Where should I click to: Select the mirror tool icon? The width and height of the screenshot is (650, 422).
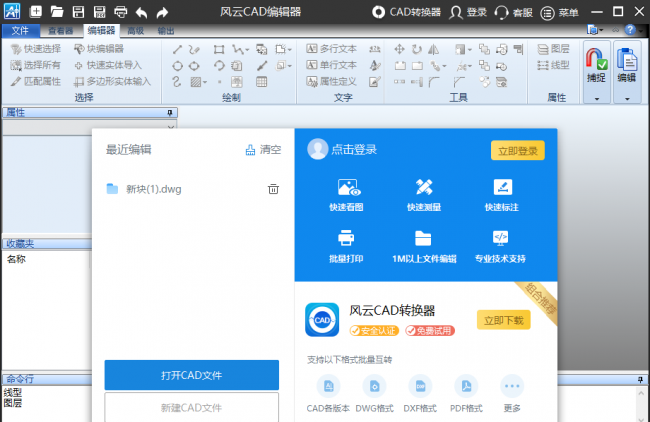click(434, 49)
